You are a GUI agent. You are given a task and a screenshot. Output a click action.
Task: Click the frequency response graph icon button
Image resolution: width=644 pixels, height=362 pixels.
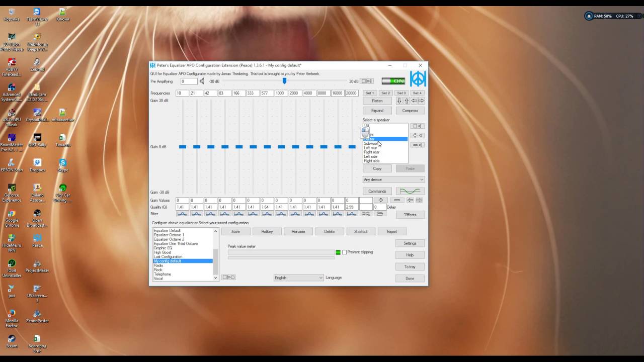click(x=410, y=191)
